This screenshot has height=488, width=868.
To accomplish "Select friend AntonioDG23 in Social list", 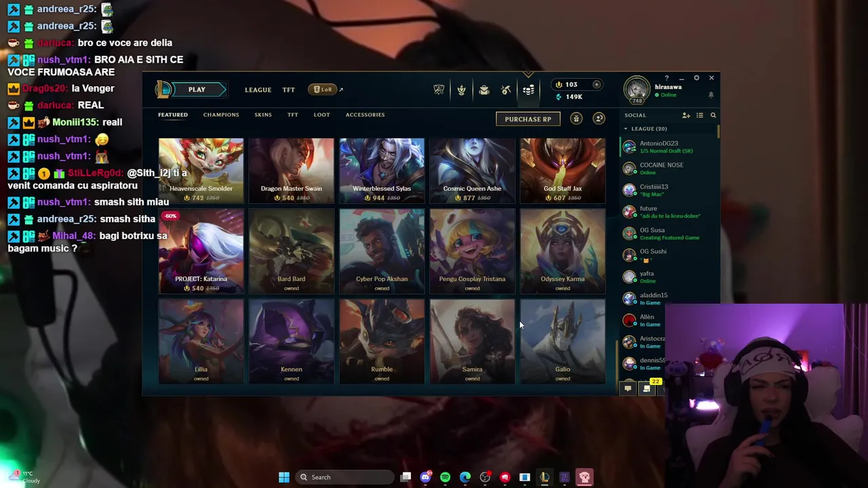I will click(x=667, y=146).
